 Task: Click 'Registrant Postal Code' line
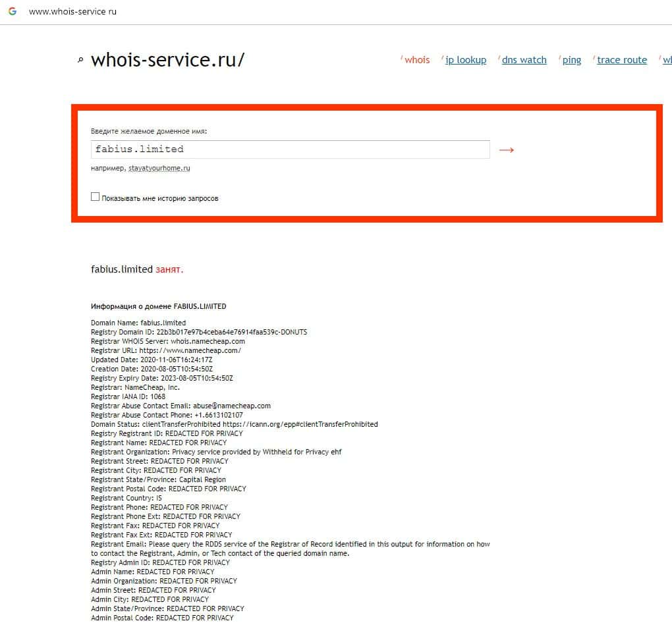[x=169, y=489]
